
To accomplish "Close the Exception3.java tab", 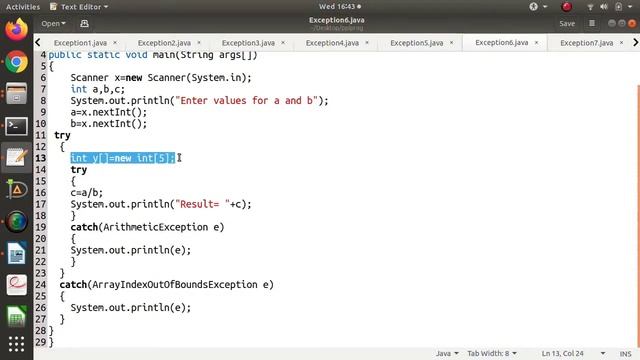I will (283, 42).
